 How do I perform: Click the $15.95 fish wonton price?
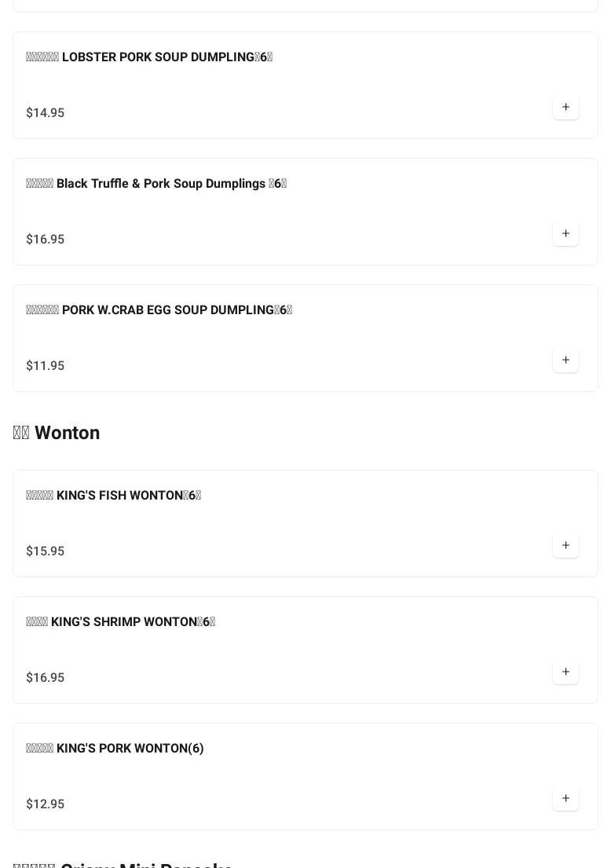46,551
